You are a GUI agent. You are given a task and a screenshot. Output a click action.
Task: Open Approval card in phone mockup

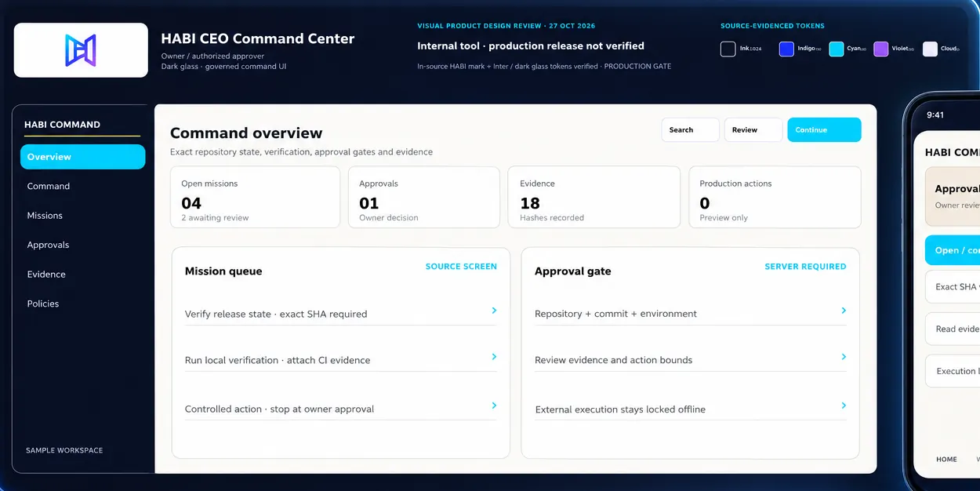[953, 196]
